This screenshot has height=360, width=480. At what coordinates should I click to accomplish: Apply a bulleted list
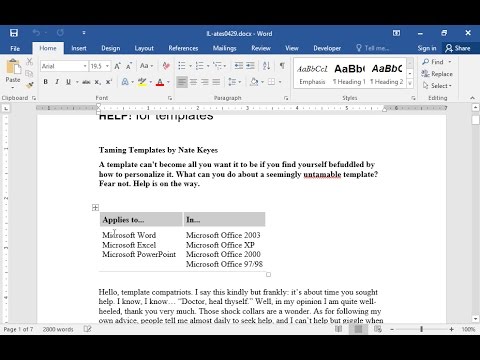[x=182, y=66]
